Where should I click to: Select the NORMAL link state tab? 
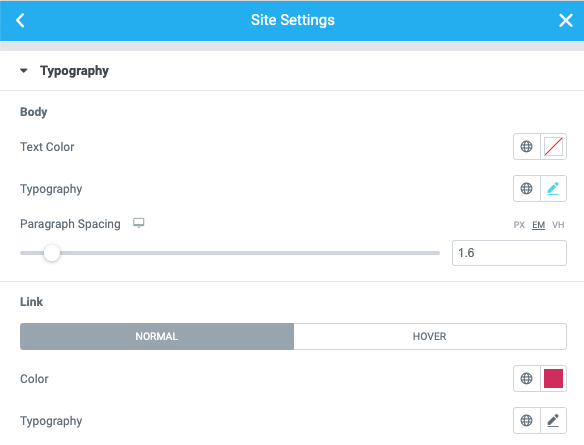point(157,336)
